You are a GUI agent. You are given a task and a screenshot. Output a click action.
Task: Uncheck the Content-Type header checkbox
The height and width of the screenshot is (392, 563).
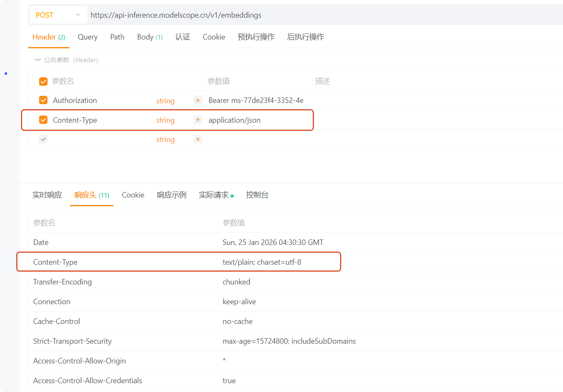tap(43, 120)
